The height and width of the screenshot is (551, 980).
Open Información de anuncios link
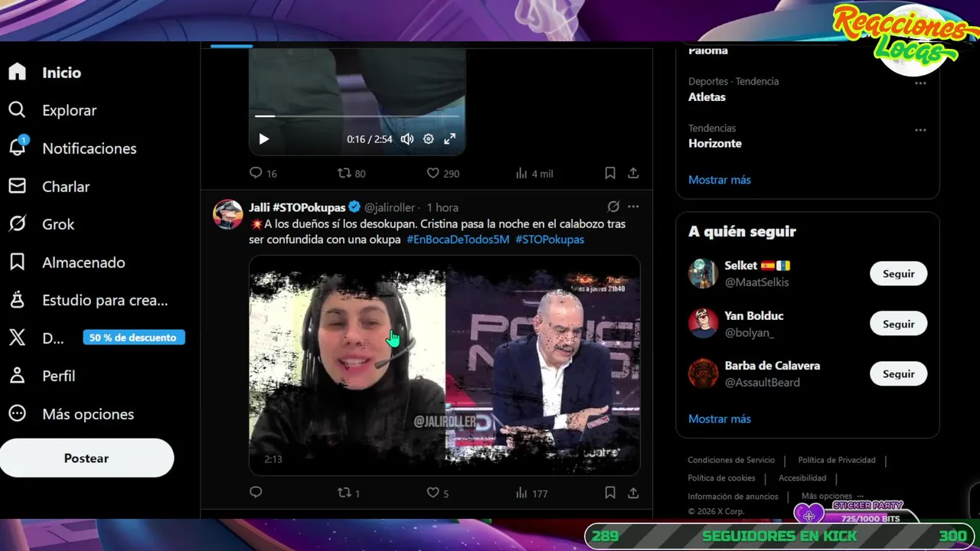pyautogui.click(x=733, y=496)
